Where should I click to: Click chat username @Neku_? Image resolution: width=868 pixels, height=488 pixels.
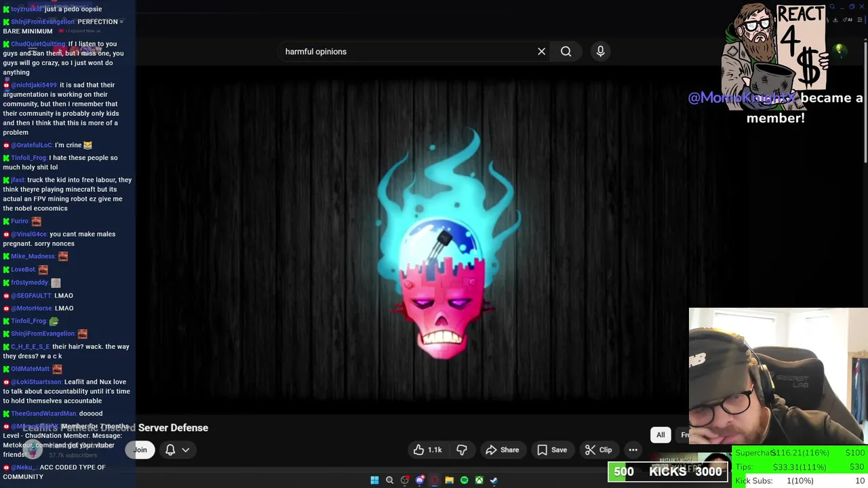click(x=23, y=468)
